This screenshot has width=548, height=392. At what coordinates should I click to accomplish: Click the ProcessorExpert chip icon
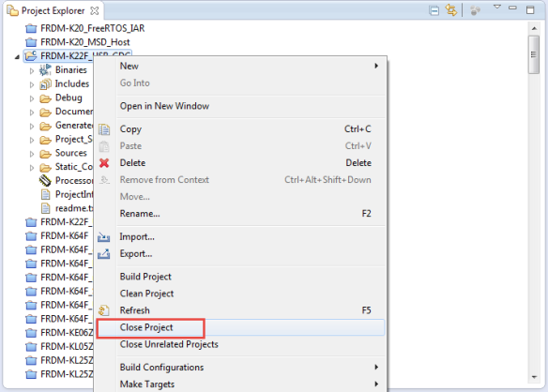pyautogui.click(x=45, y=181)
